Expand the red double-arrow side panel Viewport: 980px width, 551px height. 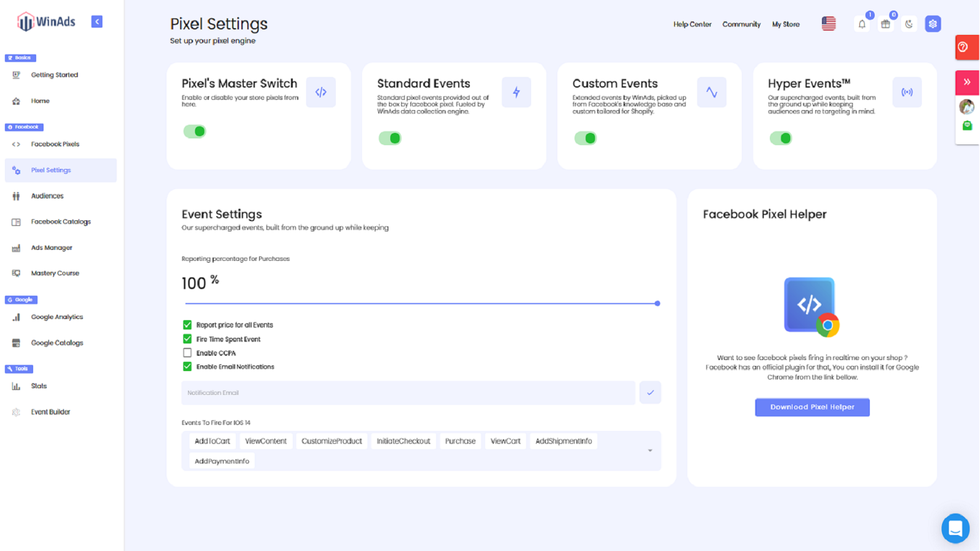click(967, 82)
